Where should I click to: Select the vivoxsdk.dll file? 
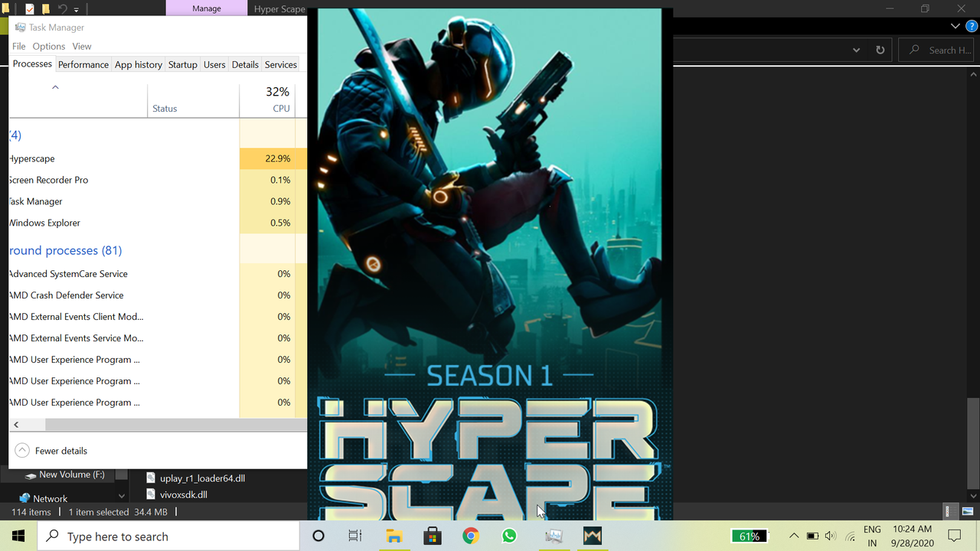177,494
